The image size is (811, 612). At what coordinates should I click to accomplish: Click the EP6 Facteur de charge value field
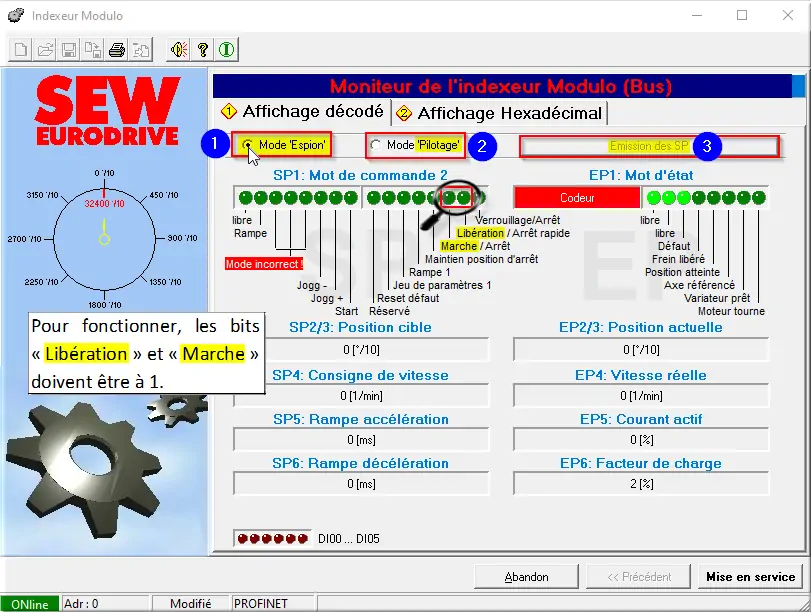tap(641, 484)
